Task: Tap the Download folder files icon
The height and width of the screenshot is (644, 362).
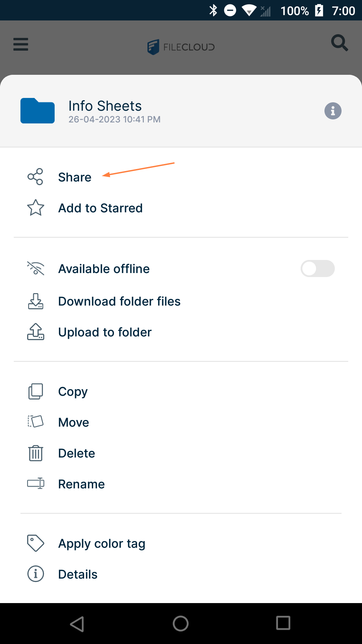Action: 36,301
